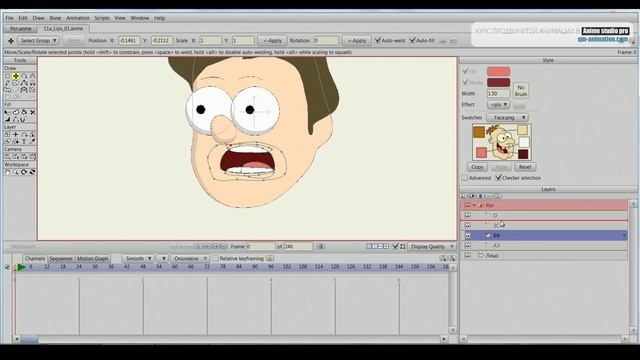Click the No Brush button
Viewport: 640px width, 360px height.
pyautogui.click(x=521, y=91)
